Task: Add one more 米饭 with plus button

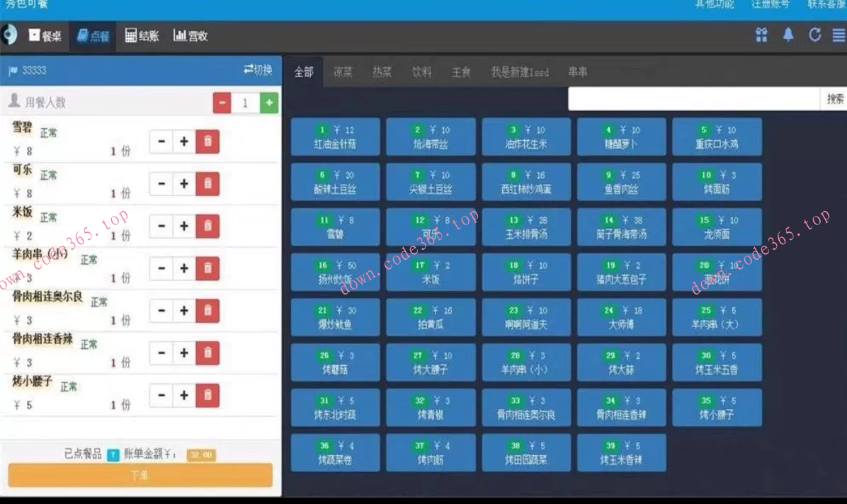Action: [x=184, y=226]
